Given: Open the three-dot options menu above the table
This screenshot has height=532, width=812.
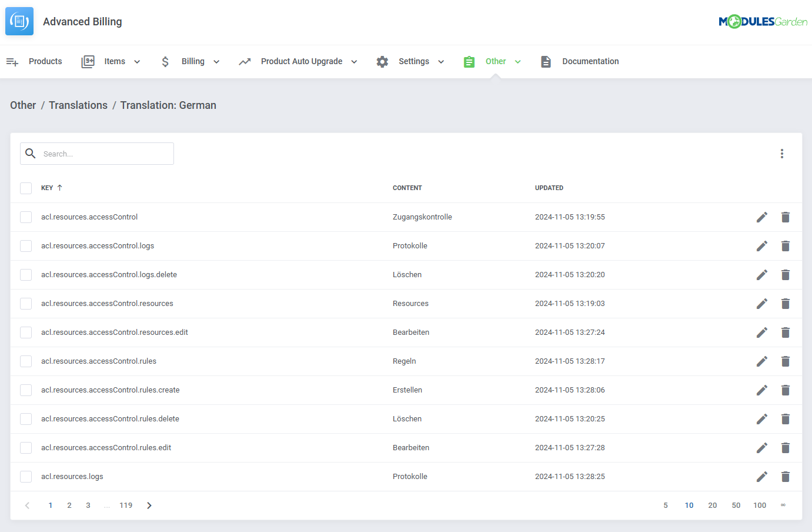Looking at the screenshot, I should (x=782, y=154).
